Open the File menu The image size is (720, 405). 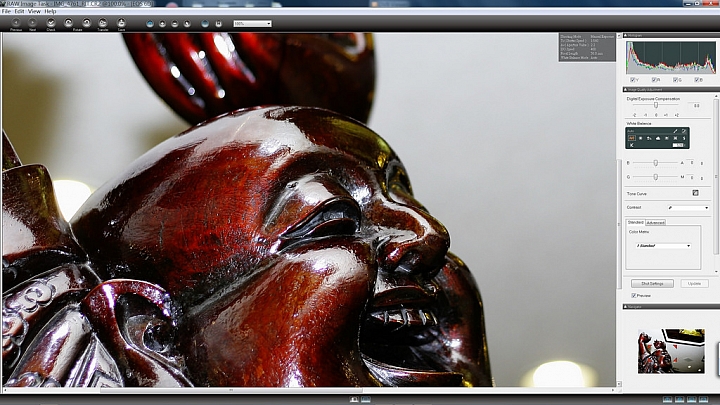pos(6,11)
